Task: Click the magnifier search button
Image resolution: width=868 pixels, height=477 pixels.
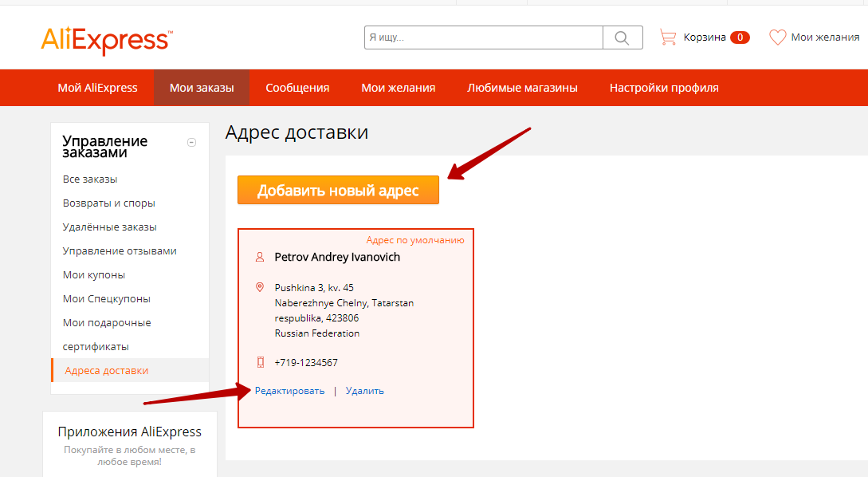Action: pos(623,37)
